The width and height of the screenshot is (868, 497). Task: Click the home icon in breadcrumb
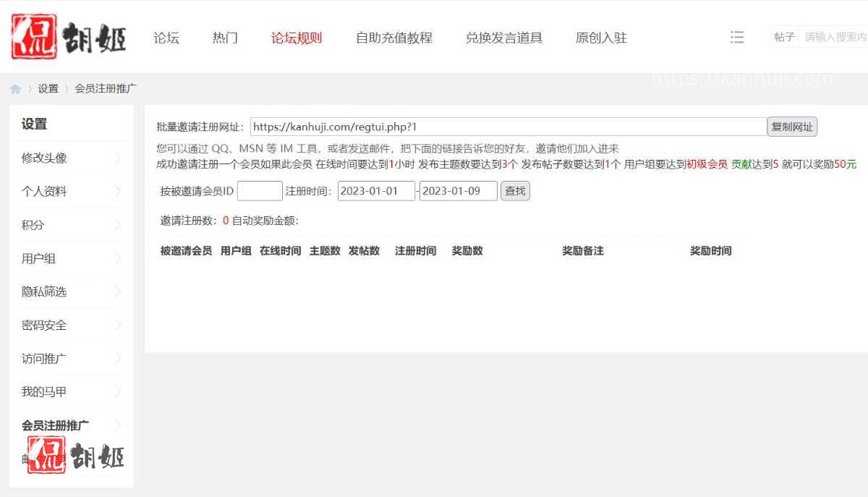click(x=15, y=89)
